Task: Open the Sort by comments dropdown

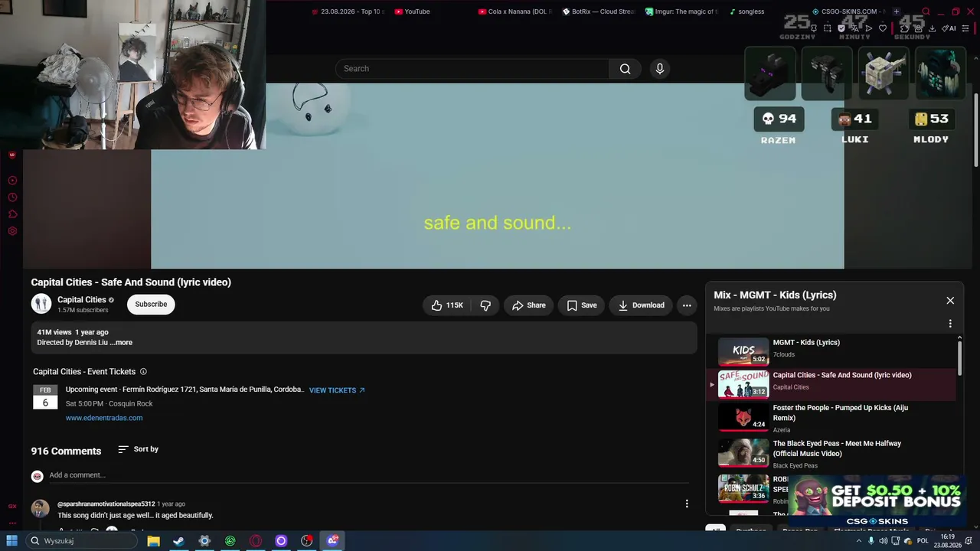Action: [139, 449]
